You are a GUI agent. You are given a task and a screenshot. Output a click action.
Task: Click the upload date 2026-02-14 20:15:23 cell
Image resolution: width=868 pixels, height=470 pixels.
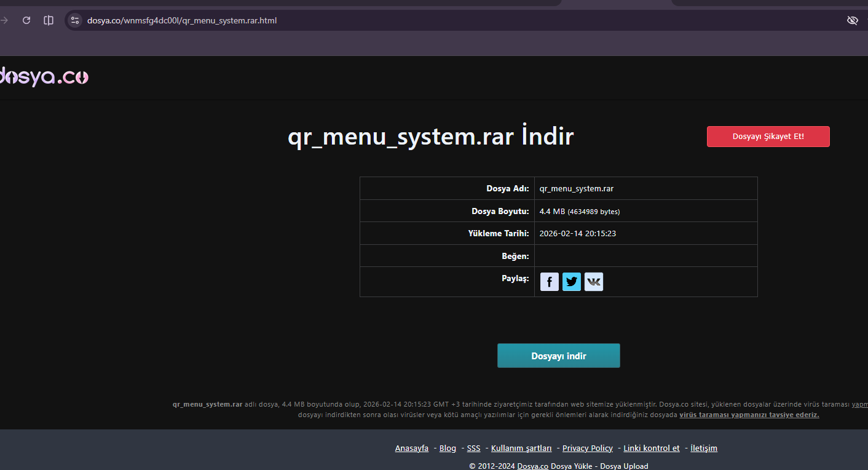click(x=578, y=233)
